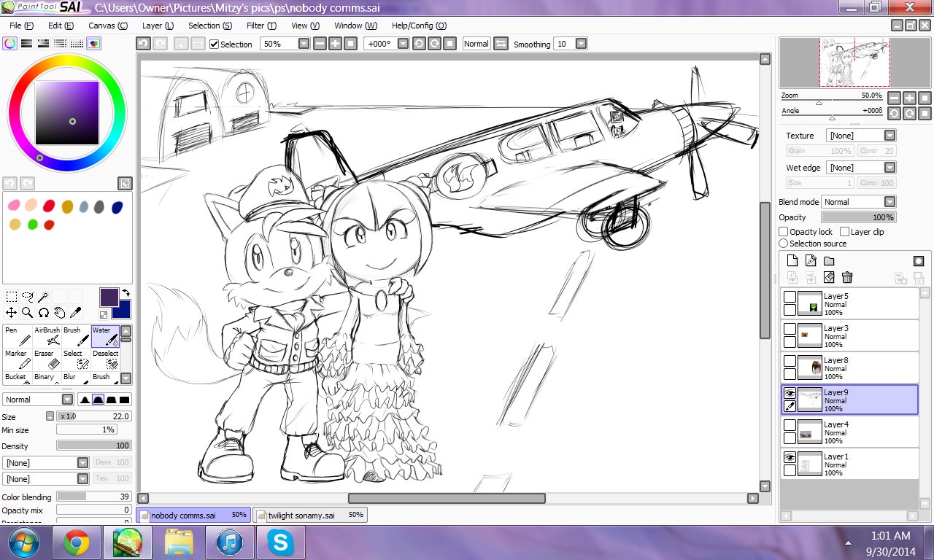Pick the Bucket fill tool

tap(18, 378)
